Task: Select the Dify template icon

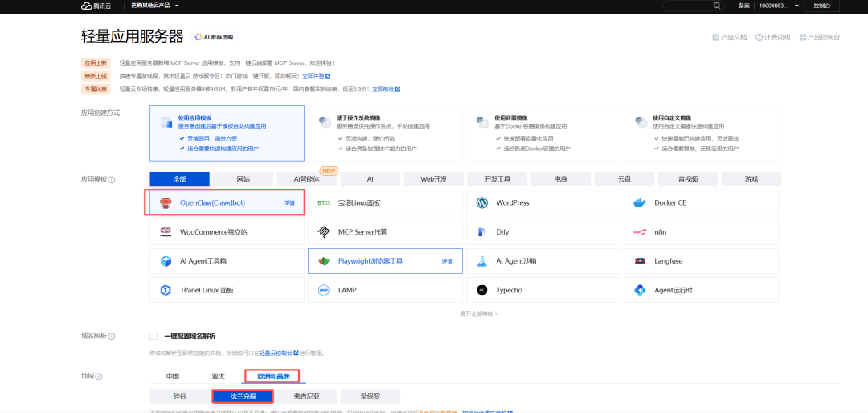Action: pos(482,232)
